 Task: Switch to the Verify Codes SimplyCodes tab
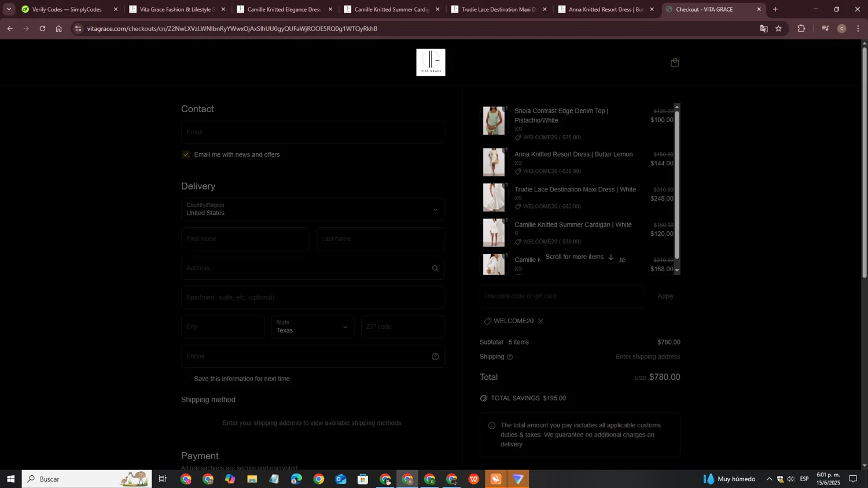pos(67,9)
